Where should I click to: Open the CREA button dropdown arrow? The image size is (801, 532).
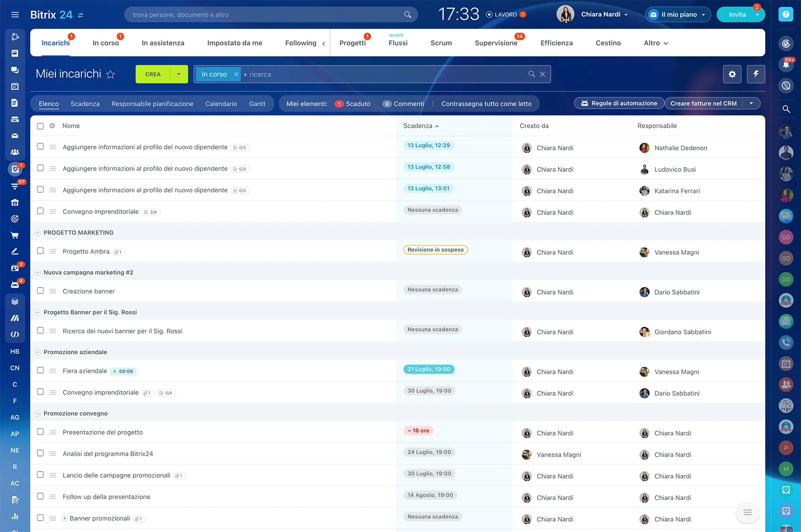pos(179,74)
